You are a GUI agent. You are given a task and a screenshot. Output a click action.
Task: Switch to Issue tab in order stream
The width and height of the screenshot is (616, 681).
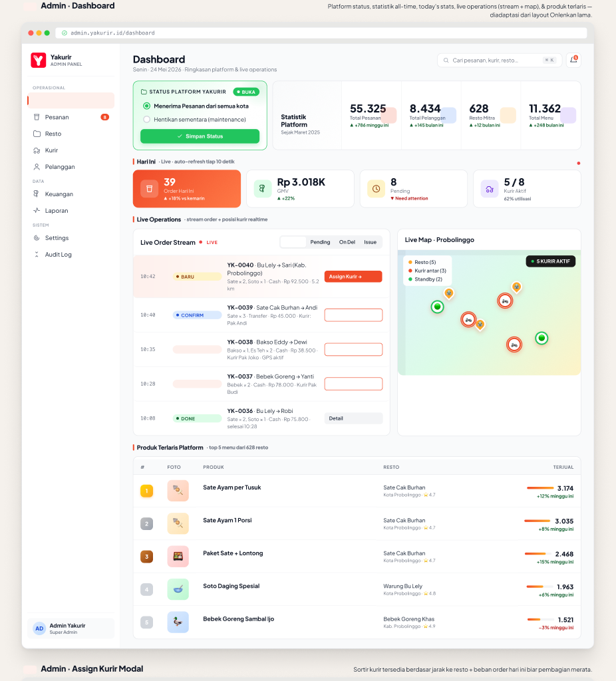pyautogui.click(x=370, y=242)
